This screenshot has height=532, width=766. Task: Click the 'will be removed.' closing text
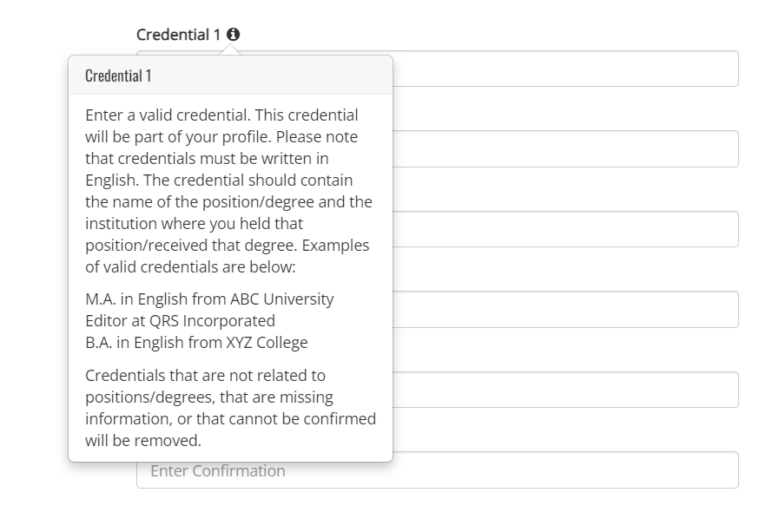pos(142,441)
